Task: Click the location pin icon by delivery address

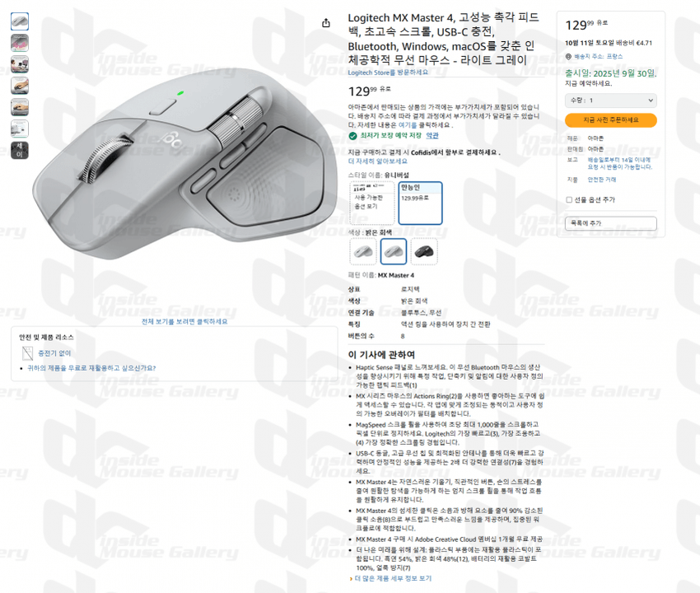Action: coord(568,57)
